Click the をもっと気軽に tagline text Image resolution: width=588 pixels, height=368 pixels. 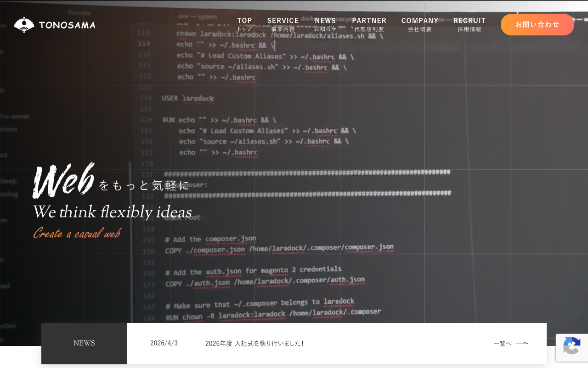[144, 185]
